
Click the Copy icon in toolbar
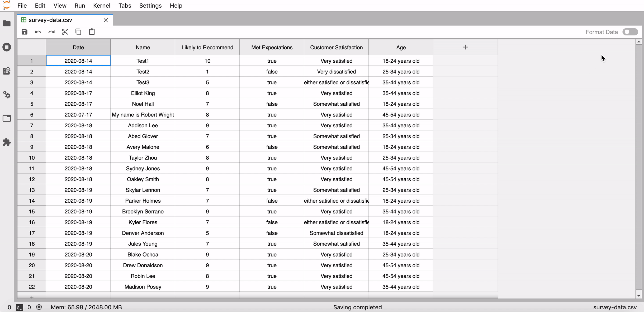point(78,32)
